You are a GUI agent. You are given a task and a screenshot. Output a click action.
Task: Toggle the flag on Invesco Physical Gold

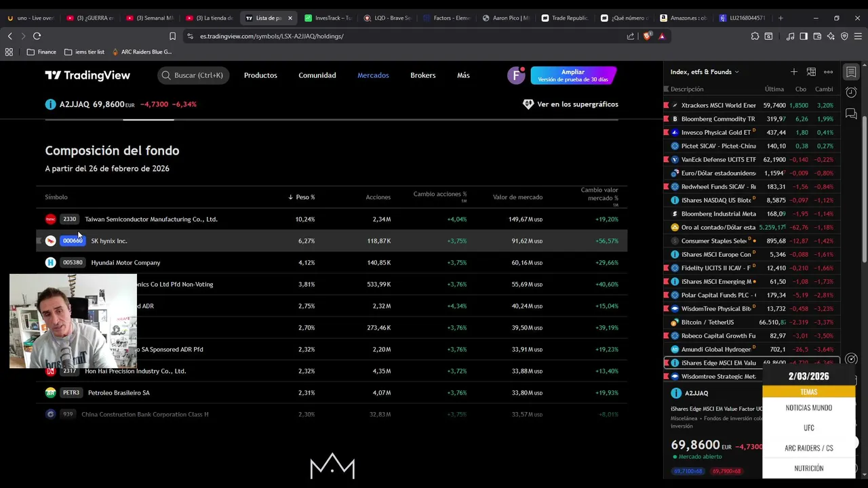point(666,133)
